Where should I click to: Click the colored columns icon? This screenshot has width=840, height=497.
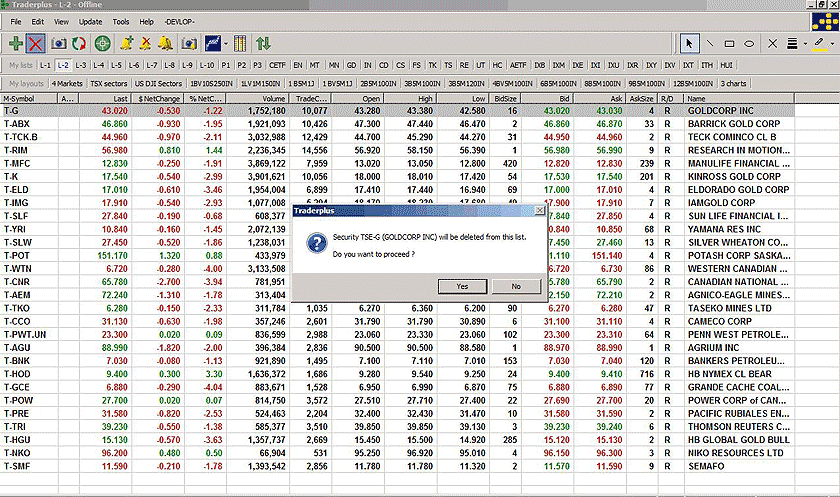pyautogui.click(x=240, y=43)
